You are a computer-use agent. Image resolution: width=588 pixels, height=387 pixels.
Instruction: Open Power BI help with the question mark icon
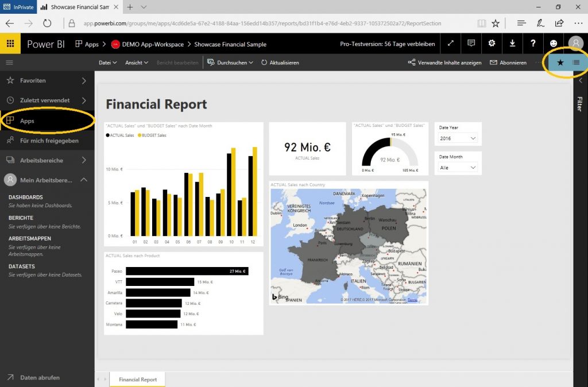coord(533,43)
